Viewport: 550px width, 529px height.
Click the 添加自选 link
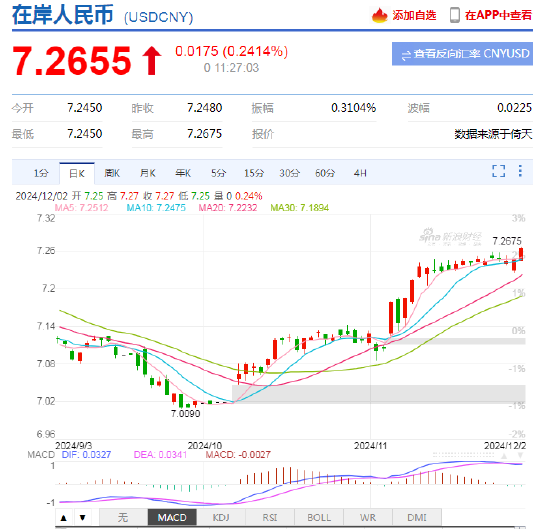[414, 15]
